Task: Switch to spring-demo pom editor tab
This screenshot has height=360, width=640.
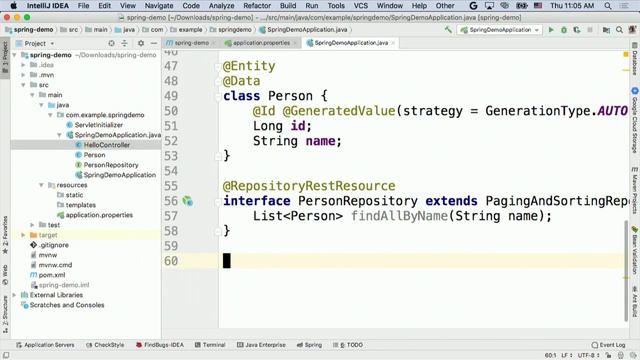Action: [x=191, y=43]
